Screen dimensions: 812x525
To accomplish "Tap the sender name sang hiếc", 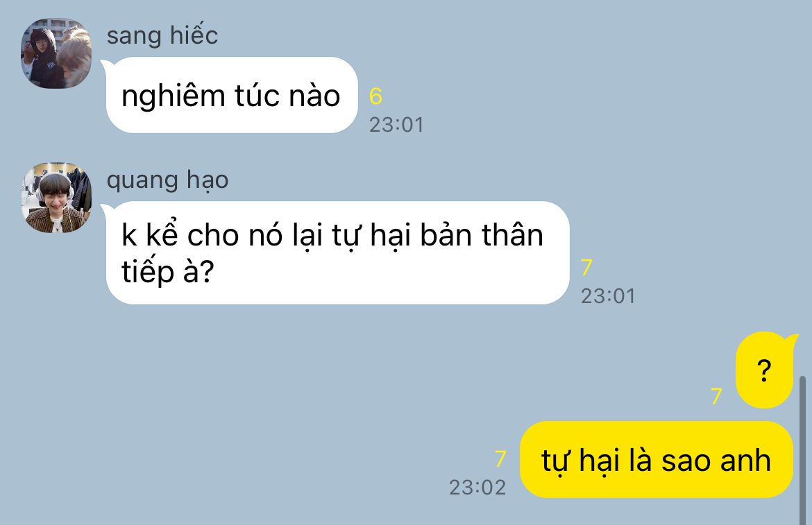I will pyautogui.click(x=162, y=35).
